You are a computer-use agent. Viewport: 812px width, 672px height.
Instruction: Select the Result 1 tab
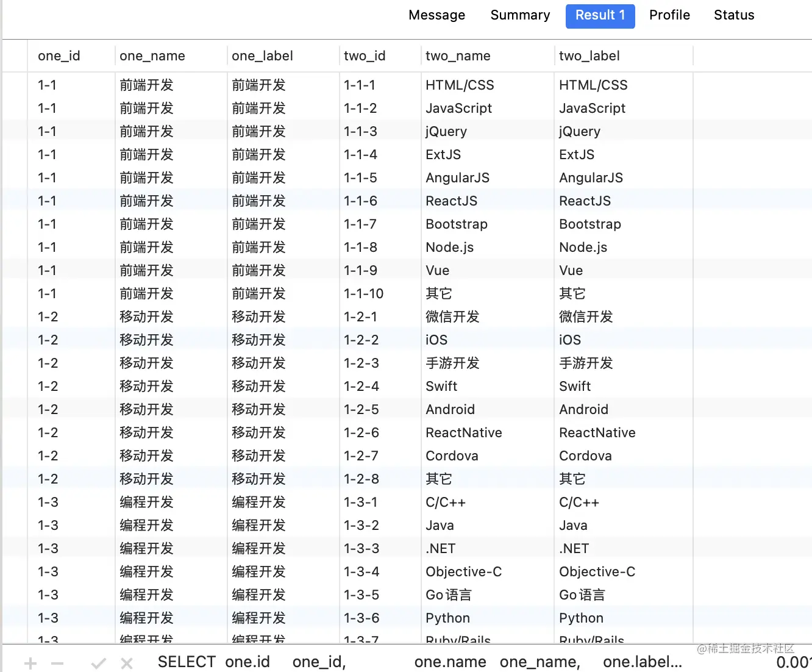600,16
